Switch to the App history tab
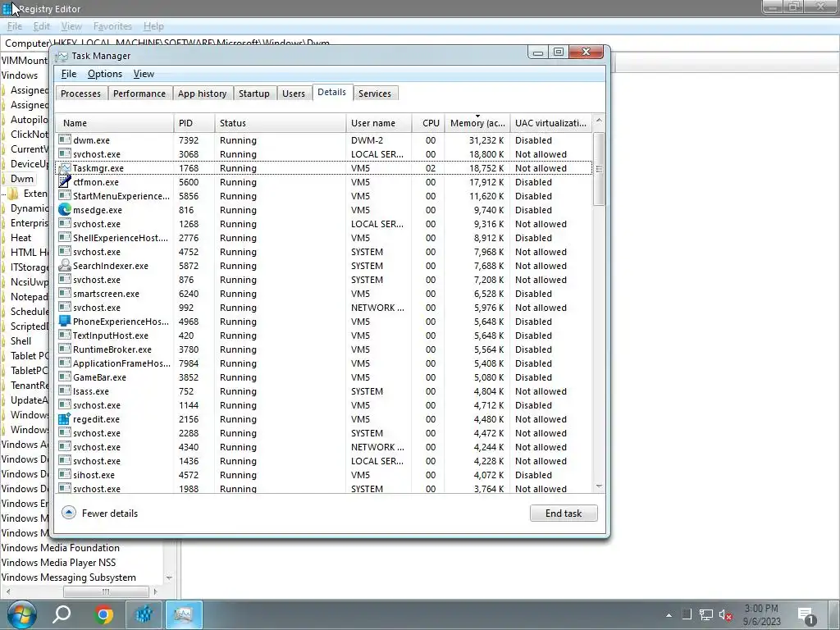840x630 pixels. point(202,94)
